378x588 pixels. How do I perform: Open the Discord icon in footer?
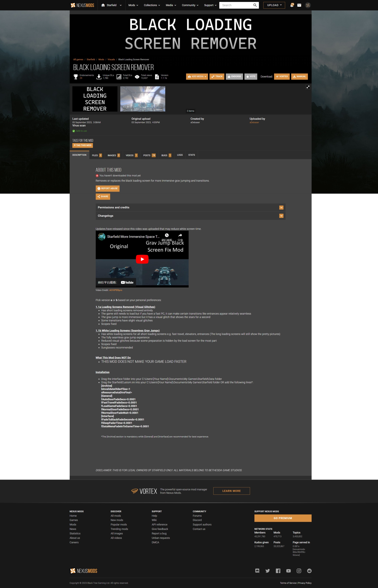click(257, 571)
